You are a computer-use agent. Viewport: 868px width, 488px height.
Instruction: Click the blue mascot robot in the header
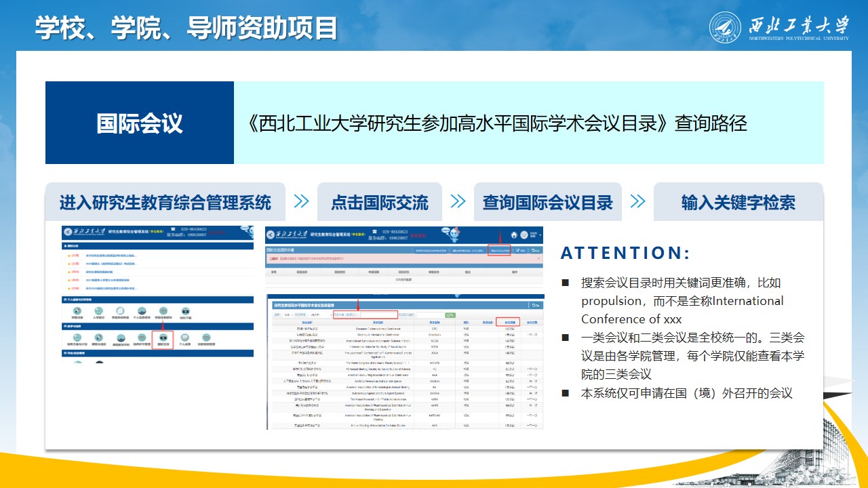pos(454,234)
